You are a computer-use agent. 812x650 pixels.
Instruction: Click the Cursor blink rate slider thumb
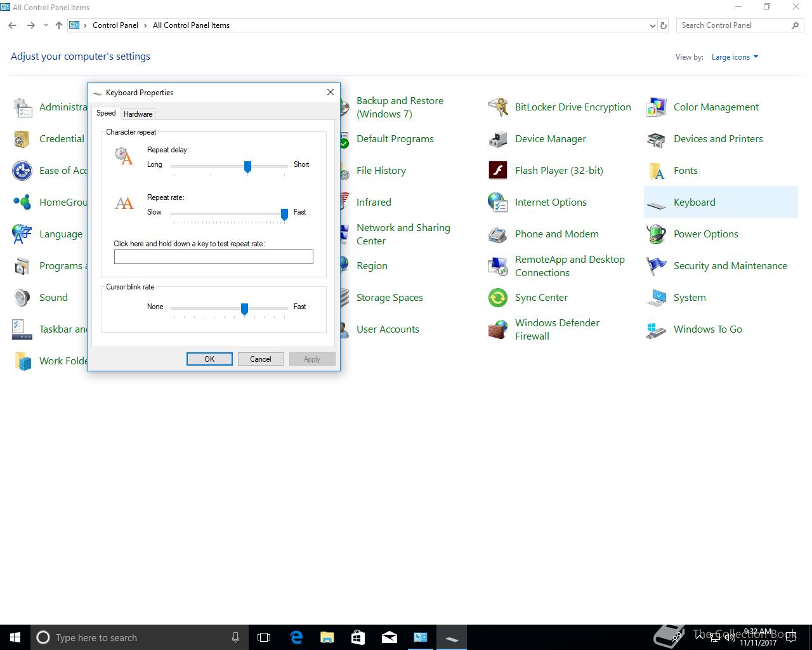[x=244, y=308]
